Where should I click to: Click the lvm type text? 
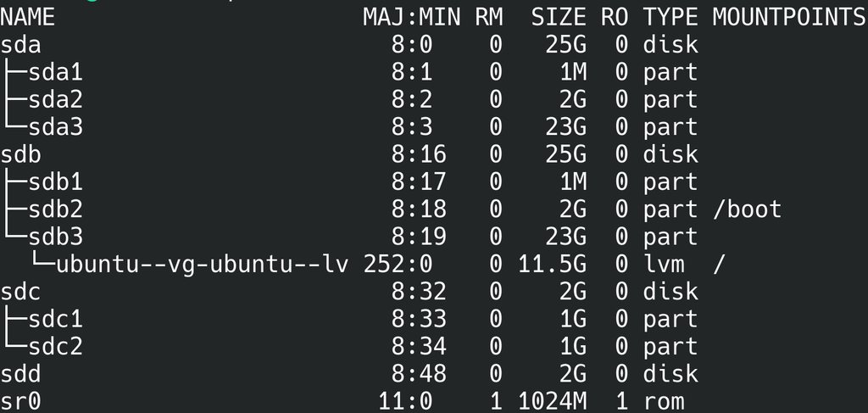663,264
